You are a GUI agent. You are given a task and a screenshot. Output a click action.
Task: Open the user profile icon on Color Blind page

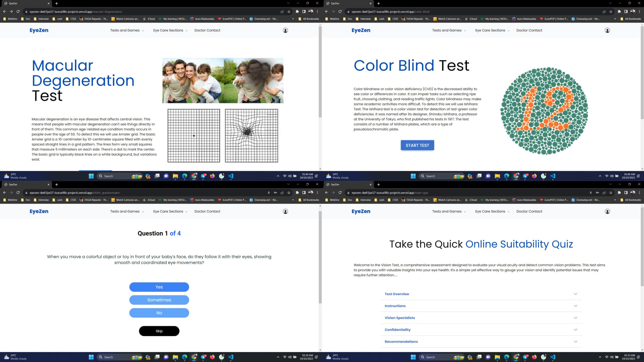coord(607,30)
